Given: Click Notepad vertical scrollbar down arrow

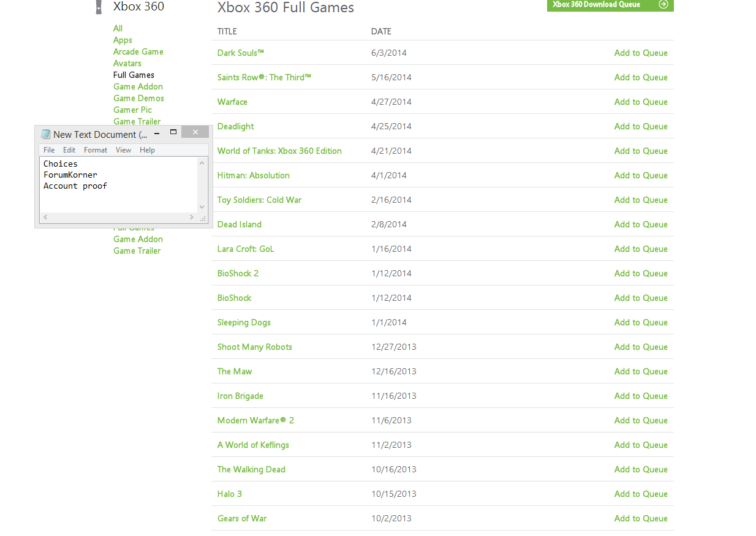Looking at the screenshot, I should [x=202, y=207].
